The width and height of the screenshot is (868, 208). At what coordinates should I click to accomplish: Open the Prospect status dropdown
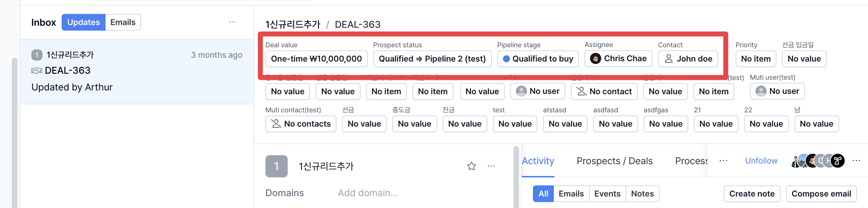(x=433, y=58)
